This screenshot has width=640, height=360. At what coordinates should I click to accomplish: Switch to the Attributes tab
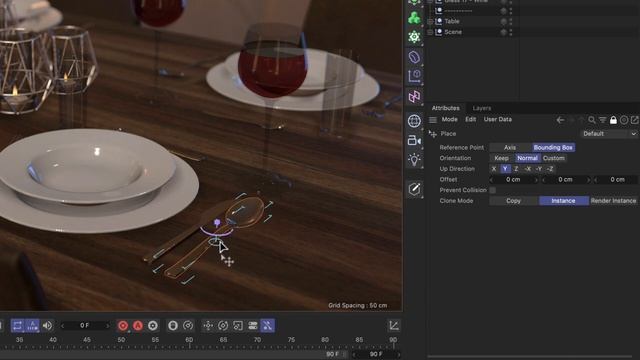point(446,108)
